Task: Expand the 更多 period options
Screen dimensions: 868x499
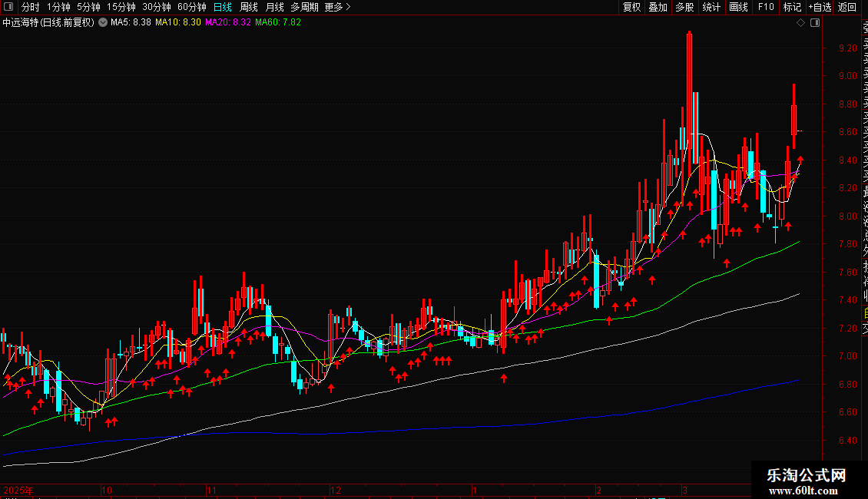Action: click(x=337, y=7)
